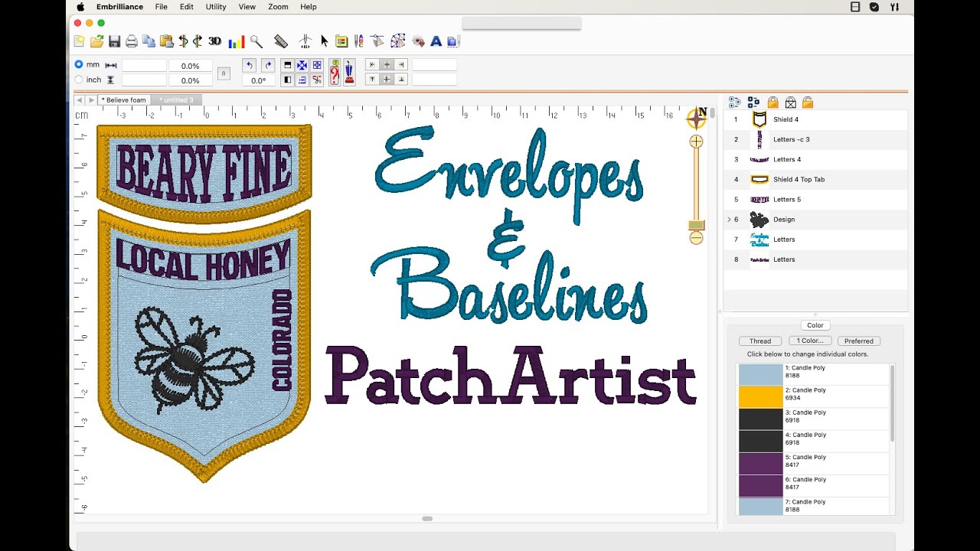Select Letters -c 3 object row
Image resolution: width=980 pixels, height=551 pixels.
(815, 139)
